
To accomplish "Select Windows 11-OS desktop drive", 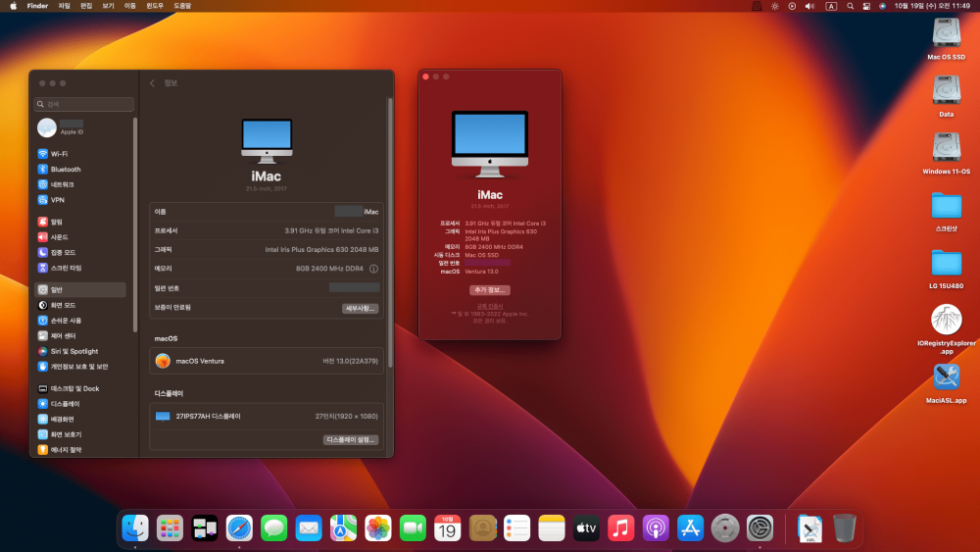I will [947, 154].
